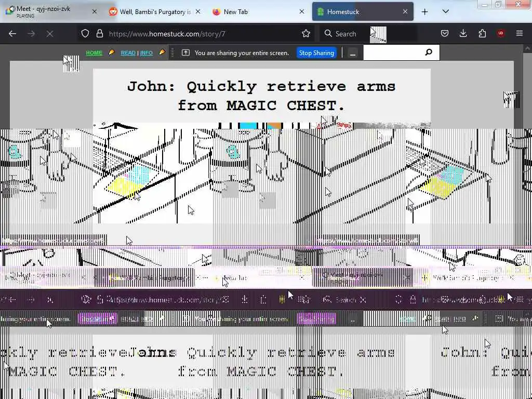
Task: Expand the list all tabs chevron
Action: click(445, 11)
